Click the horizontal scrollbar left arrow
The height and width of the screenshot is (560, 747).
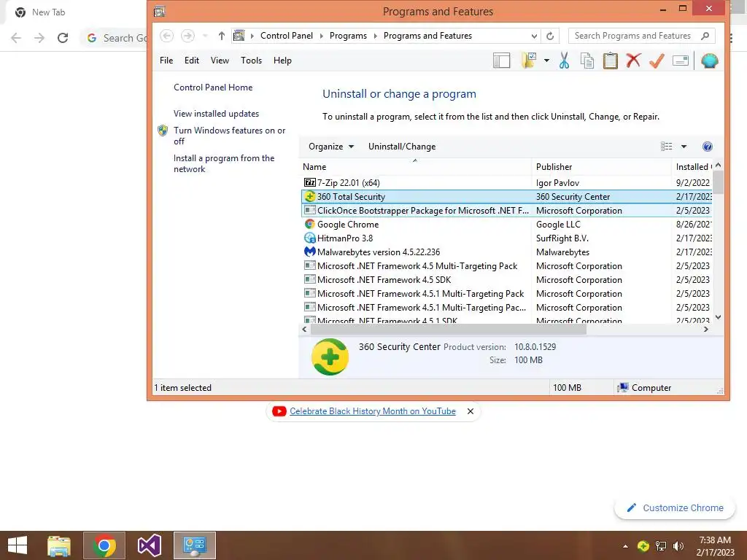pyautogui.click(x=305, y=329)
